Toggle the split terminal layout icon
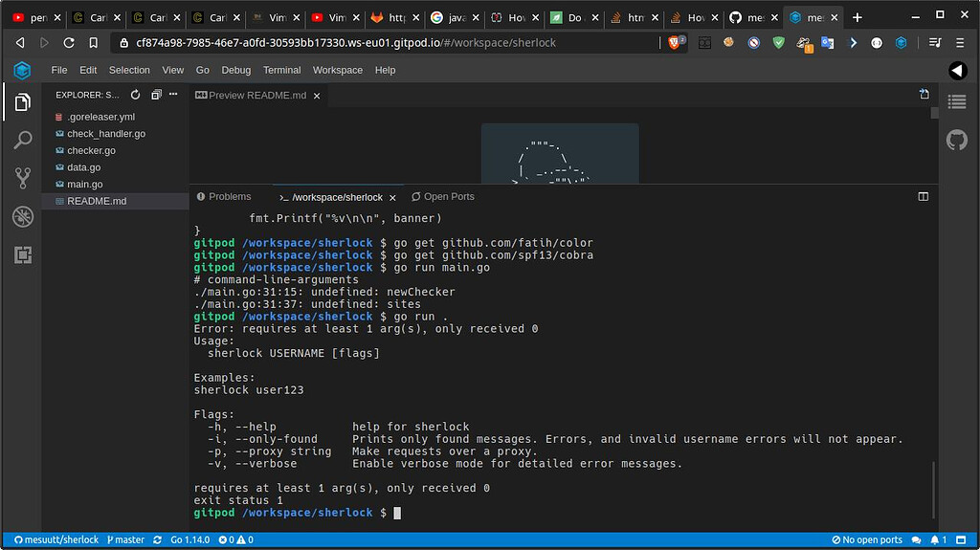This screenshot has height=550, width=980. (924, 196)
